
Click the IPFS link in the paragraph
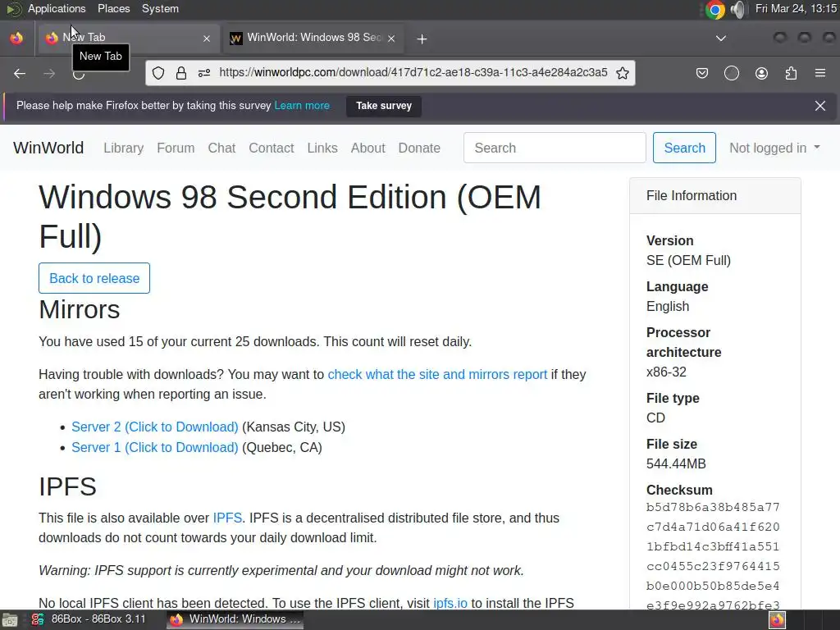coord(227,518)
